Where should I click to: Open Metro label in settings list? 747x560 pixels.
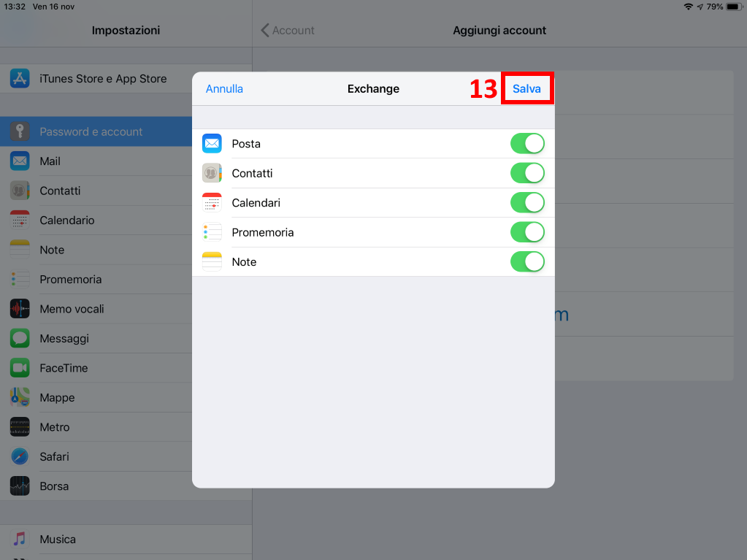[55, 427]
